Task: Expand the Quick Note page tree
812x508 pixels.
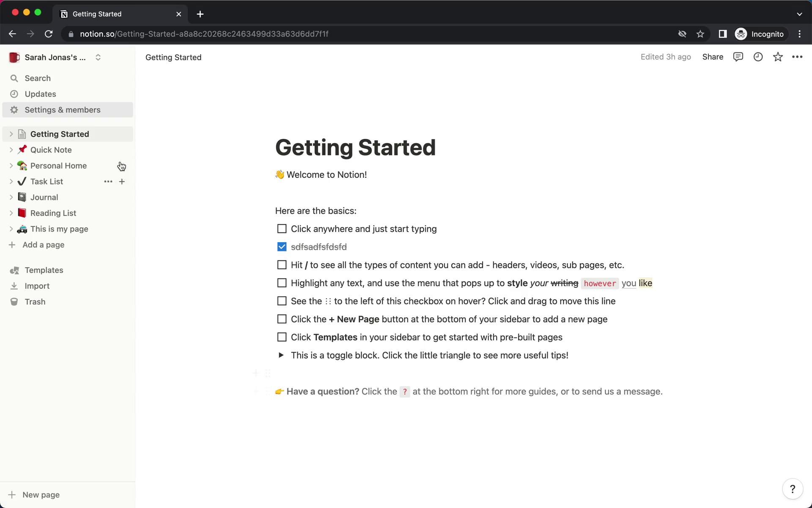Action: (x=11, y=150)
